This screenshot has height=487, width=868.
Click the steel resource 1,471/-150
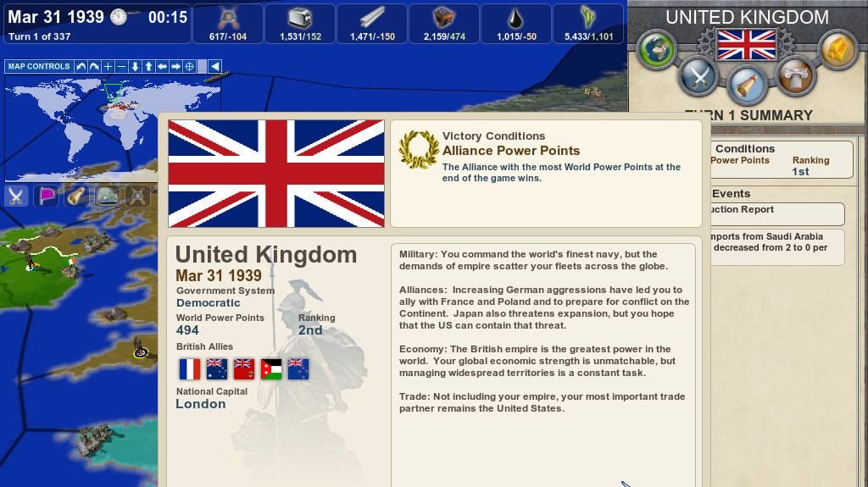(372, 24)
